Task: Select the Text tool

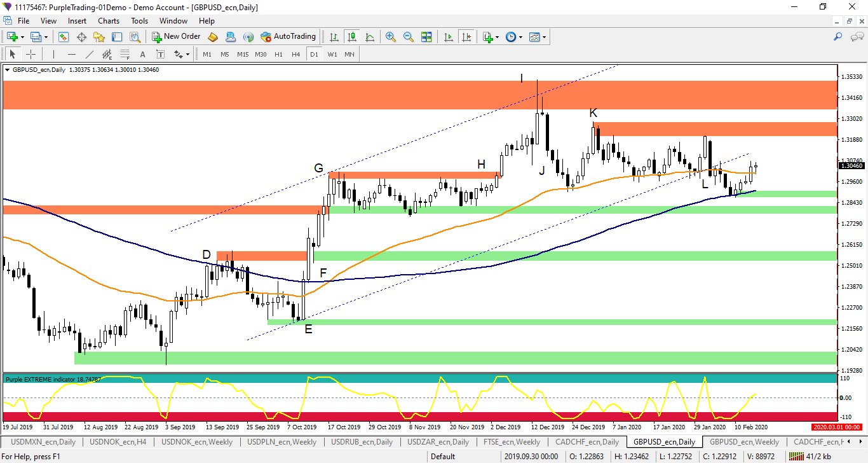Action: 142,54
